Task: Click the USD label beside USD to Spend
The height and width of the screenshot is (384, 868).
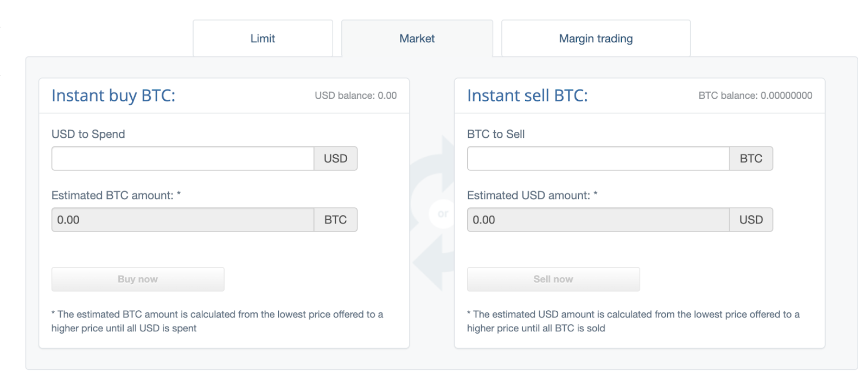Action: tap(335, 158)
